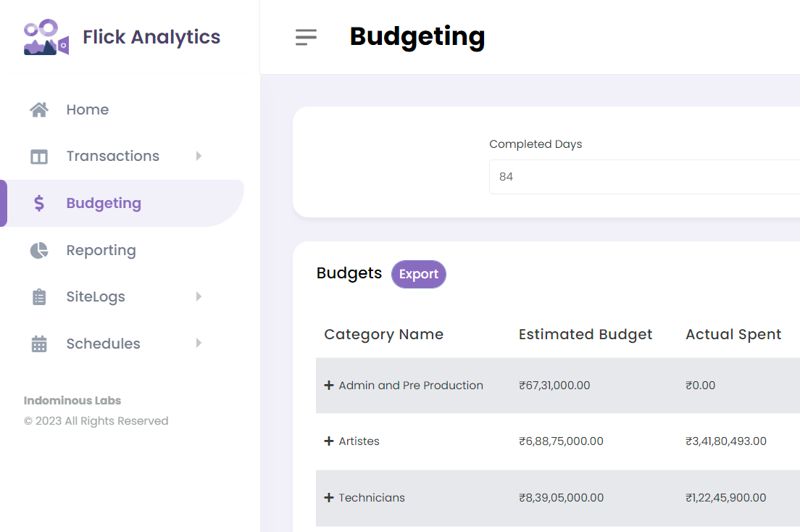Image resolution: width=800 pixels, height=532 pixels.
Task: Expand the Technicians category row
Action: pyautogui.click(x=329, y=498)
